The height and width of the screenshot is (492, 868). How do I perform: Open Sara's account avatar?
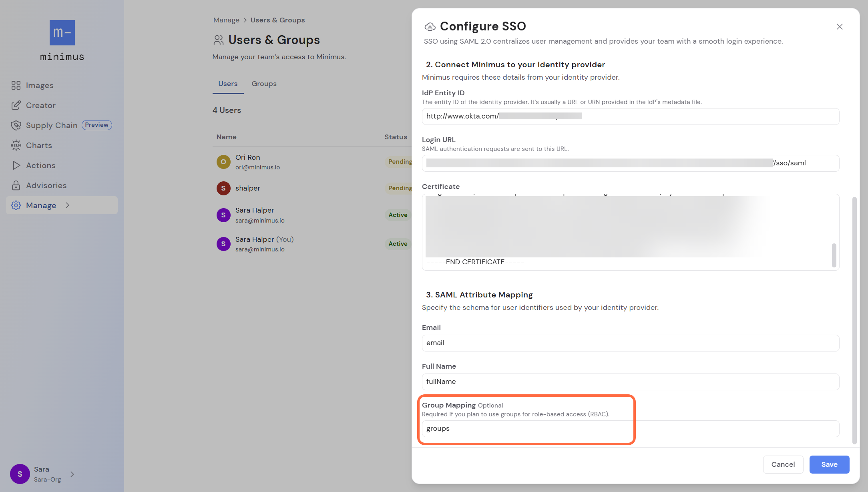20,474
